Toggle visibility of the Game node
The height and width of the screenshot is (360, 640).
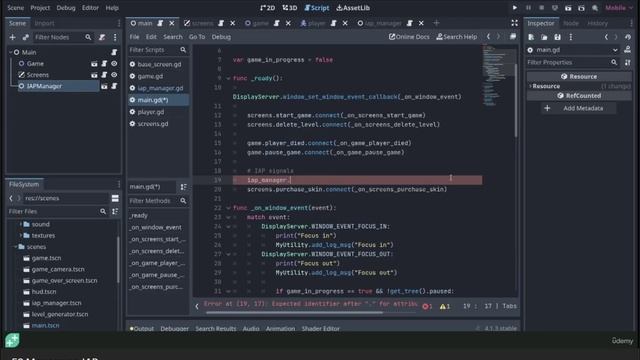[x=114, y=64]
